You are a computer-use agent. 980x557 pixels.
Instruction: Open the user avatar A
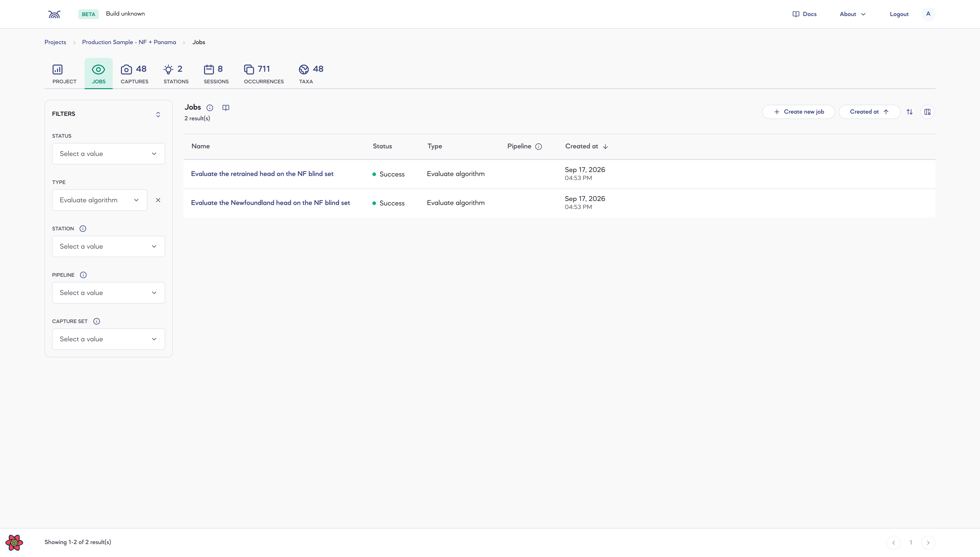(x=928, y=14)
